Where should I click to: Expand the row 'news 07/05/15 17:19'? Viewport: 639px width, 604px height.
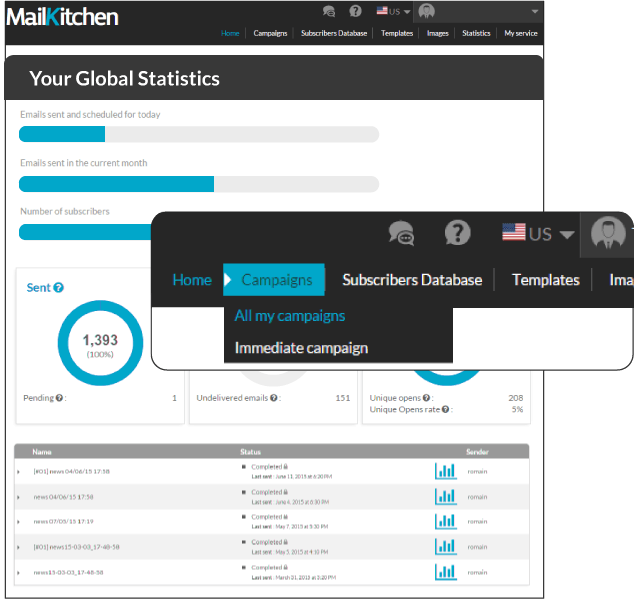click(x=18, y=522)
